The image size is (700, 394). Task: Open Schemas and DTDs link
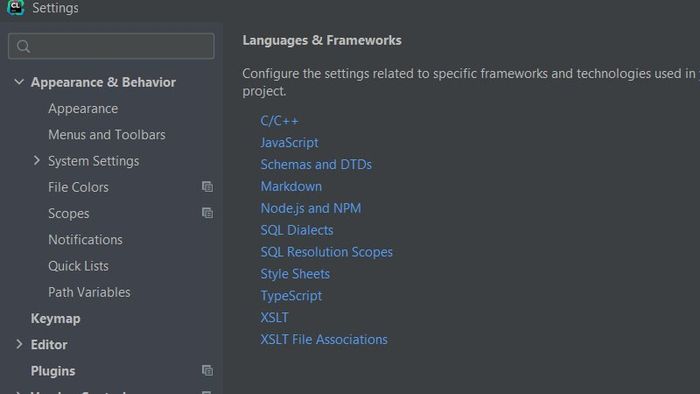pos(316,165)
